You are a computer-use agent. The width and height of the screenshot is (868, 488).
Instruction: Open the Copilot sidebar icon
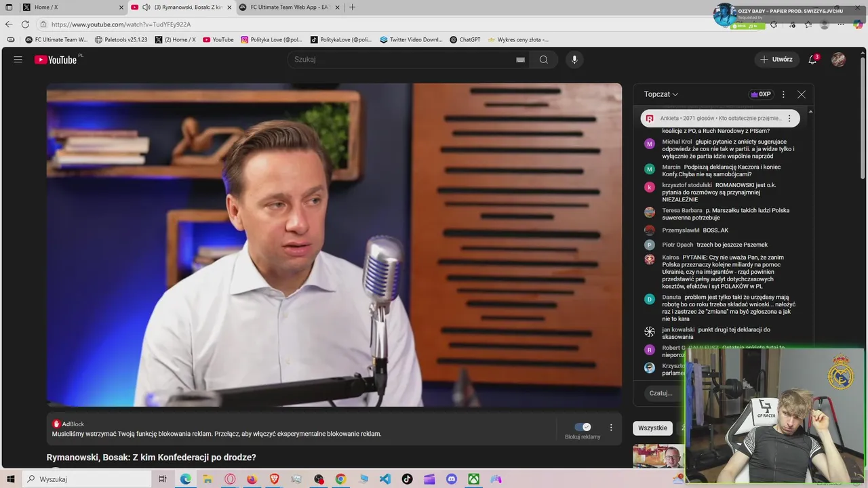(x=859, y=24)
